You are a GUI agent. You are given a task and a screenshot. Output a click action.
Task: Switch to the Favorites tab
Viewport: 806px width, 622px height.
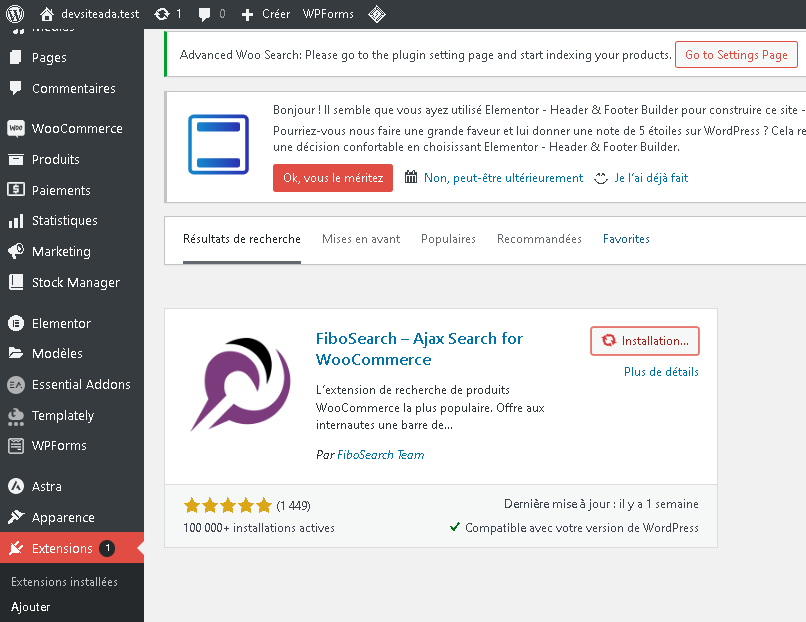click(x=626, y=239)
